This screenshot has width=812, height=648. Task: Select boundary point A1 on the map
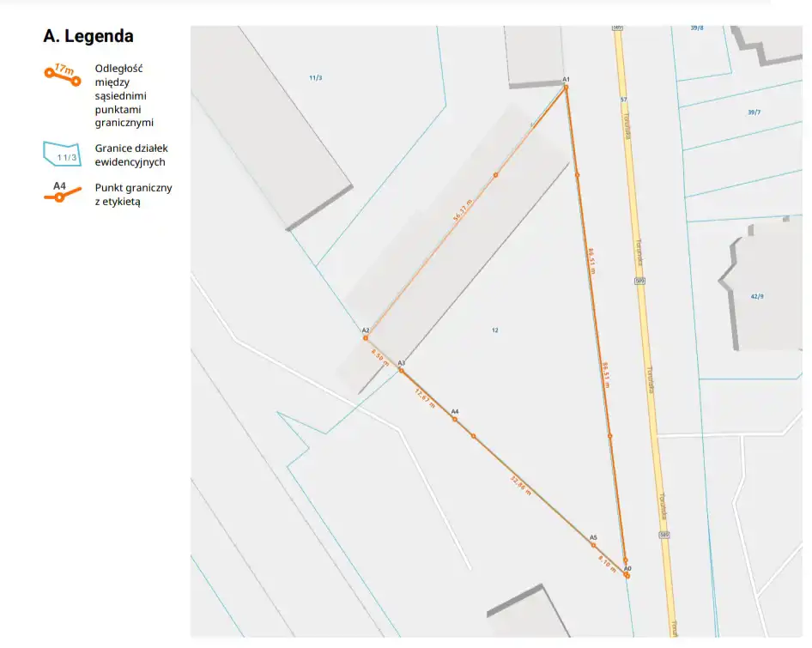coord(566,87)
